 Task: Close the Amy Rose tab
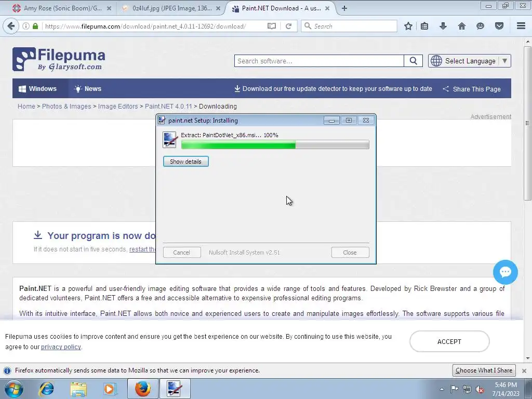(x=109, y=8)
